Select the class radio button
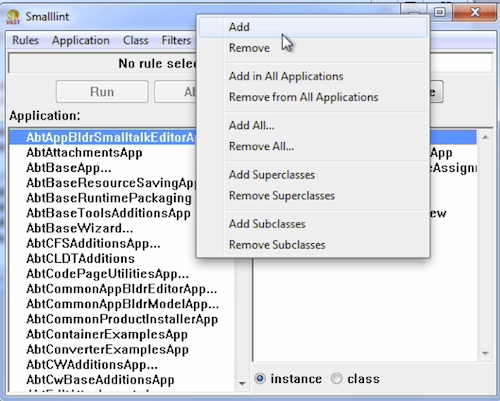 pyautogui.click(x=336, y=379)
